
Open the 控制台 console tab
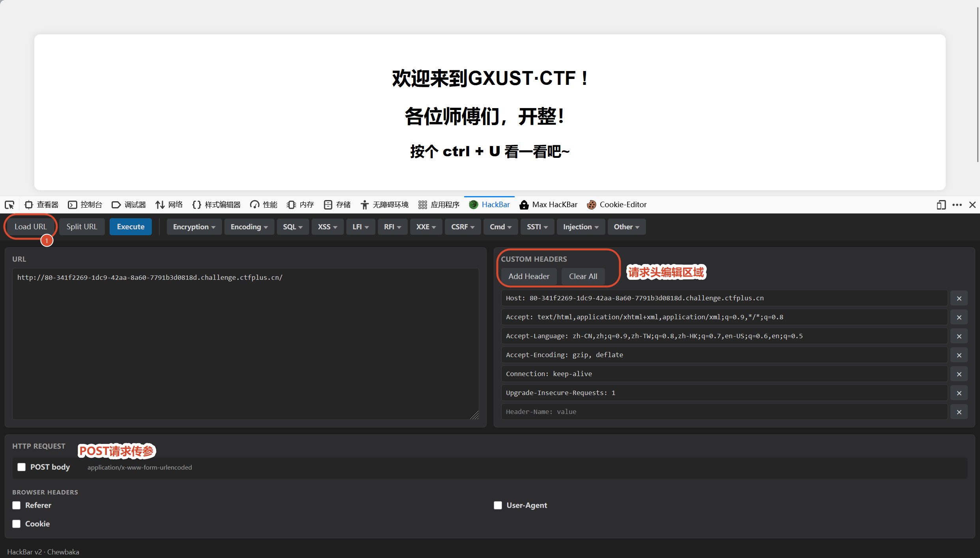tap(85, 205)
